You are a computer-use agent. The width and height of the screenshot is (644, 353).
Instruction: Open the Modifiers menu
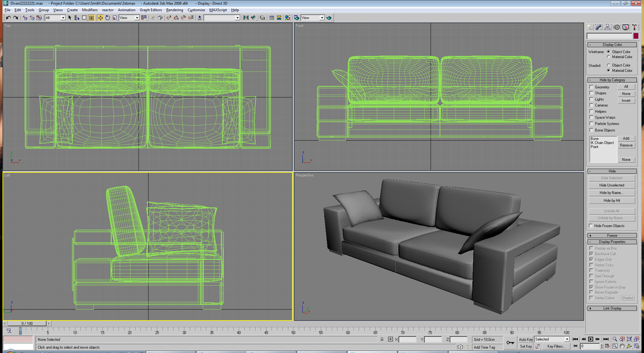pyautogui.click(x=90, y=10)
